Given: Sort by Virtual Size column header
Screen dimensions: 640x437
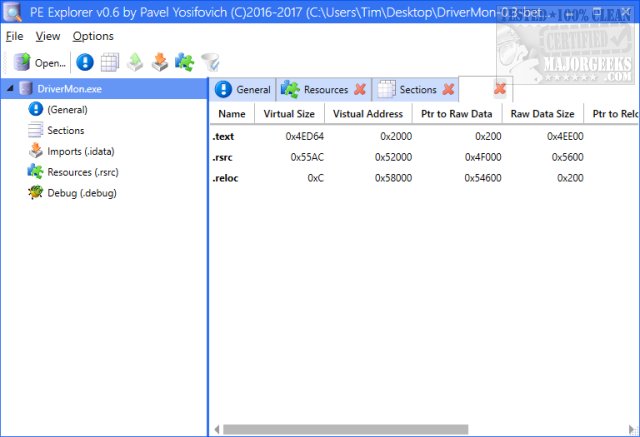Looking at the screenshot, I should pyautogui.click(x=289, y=114).
